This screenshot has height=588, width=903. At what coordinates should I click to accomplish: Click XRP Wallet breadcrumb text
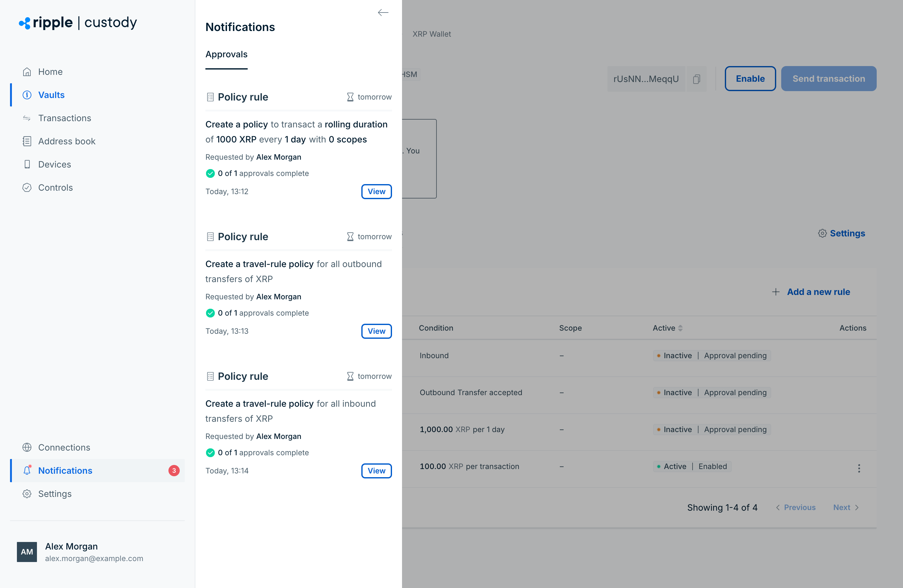coord(432,34)
